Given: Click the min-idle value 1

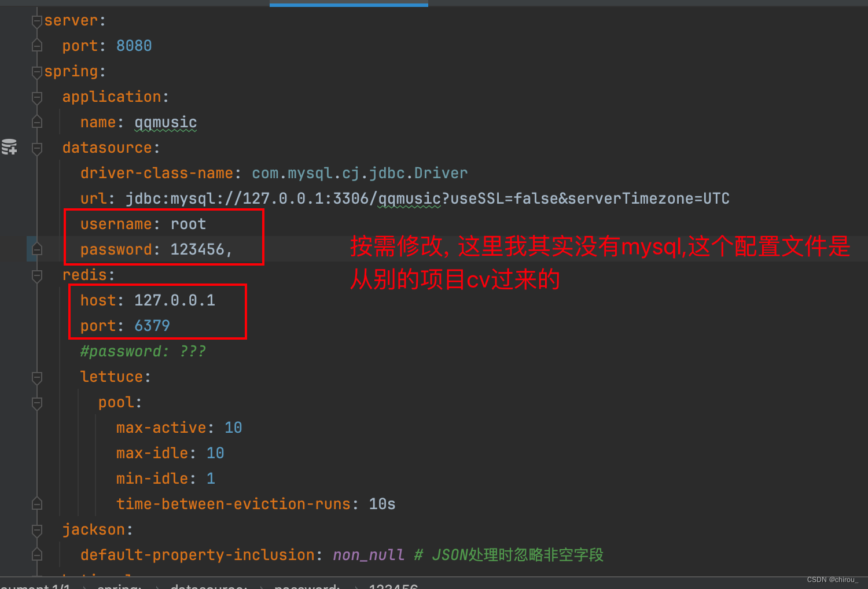Looking at the screenshot, I should [x=211, y=478].
